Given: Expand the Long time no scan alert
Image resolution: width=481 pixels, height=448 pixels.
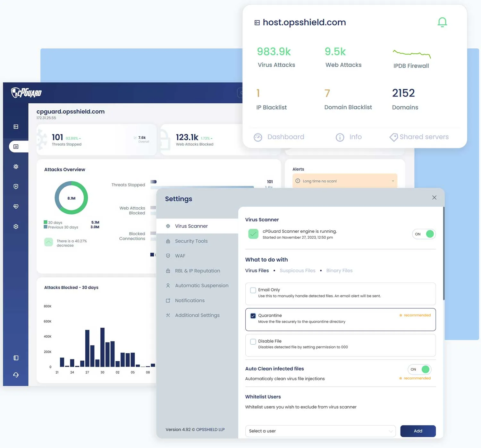Looking at the screenshot, I should [x=393, y=181].
